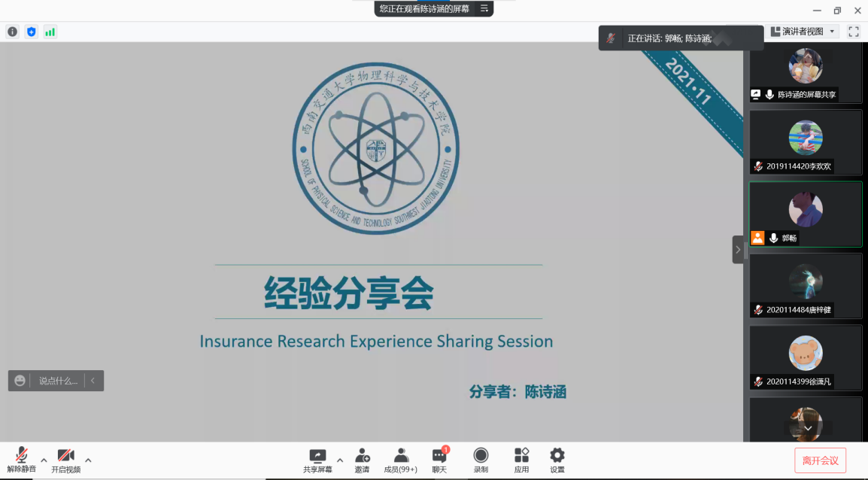Open the Invite (邀请) icon
Image resolution: width=868 pixels, height=480 pixels.
(362, 460)
